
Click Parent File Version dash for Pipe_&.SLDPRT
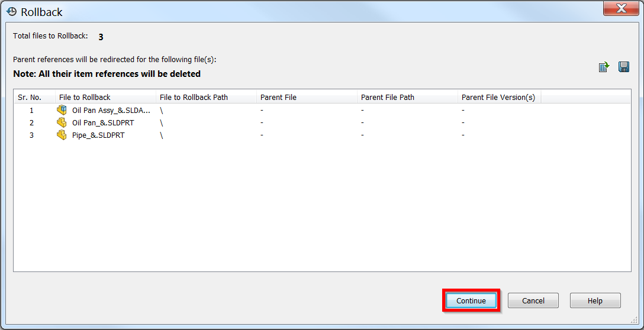tap(463, 135)
